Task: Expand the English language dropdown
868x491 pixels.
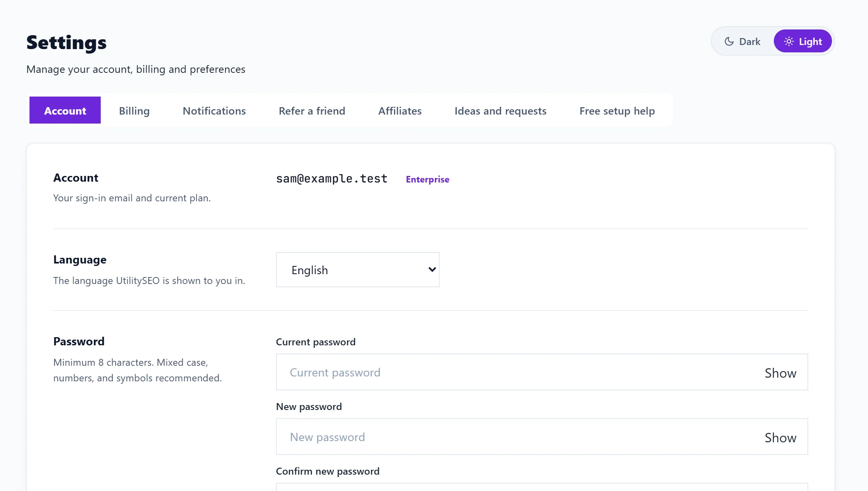Action: click(358, 270)
